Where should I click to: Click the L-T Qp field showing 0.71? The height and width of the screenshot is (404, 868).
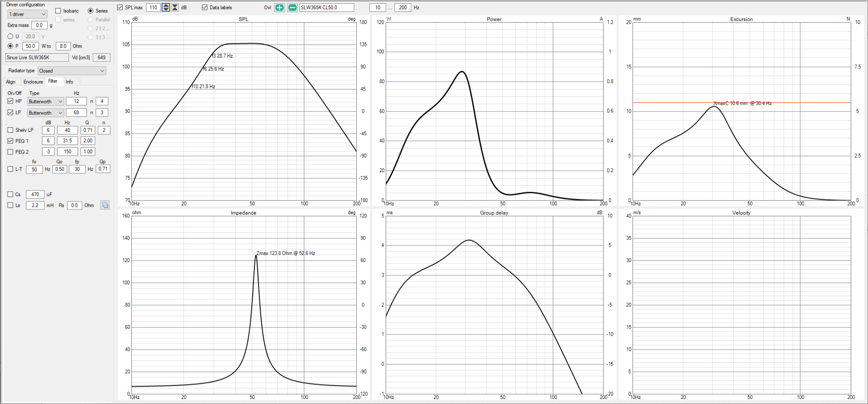[x=103, y=169]
